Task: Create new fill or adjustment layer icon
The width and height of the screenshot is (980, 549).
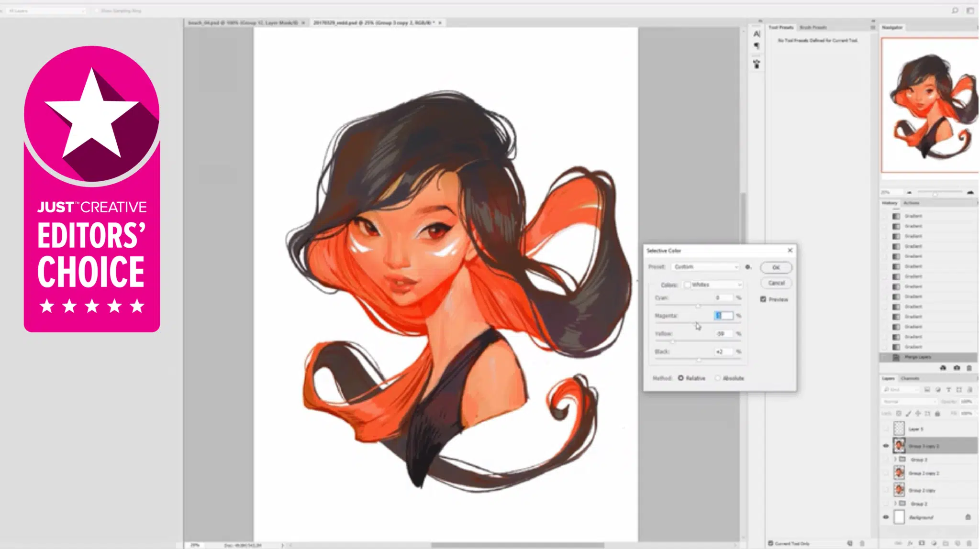Action: point(934,543)
